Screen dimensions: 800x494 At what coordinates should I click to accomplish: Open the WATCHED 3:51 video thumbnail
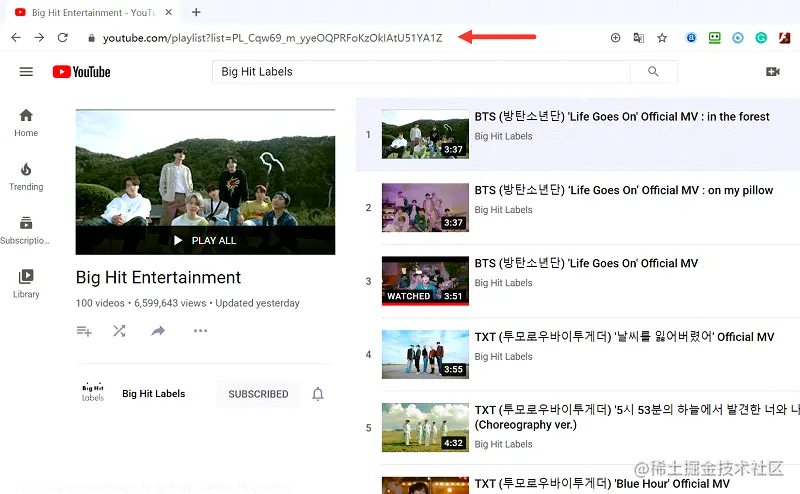tap(425, 281)
